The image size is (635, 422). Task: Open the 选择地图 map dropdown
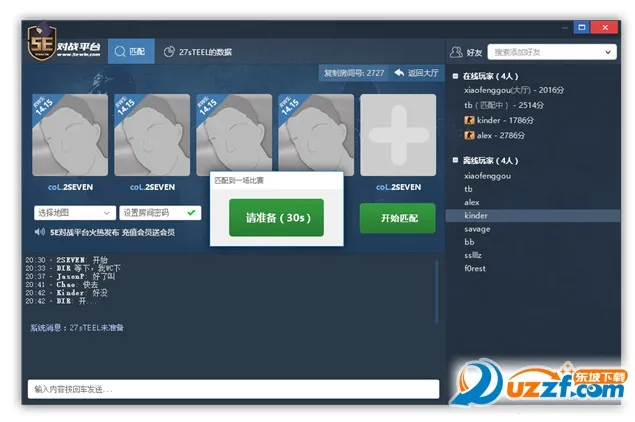(x=74, y=212)
